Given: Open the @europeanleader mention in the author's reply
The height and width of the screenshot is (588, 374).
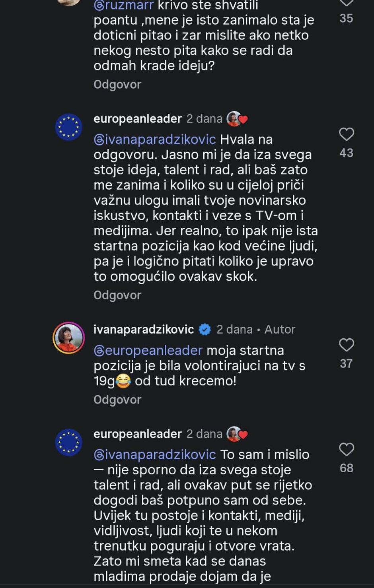Looking at the screenshot, I should tap(148, 350).
